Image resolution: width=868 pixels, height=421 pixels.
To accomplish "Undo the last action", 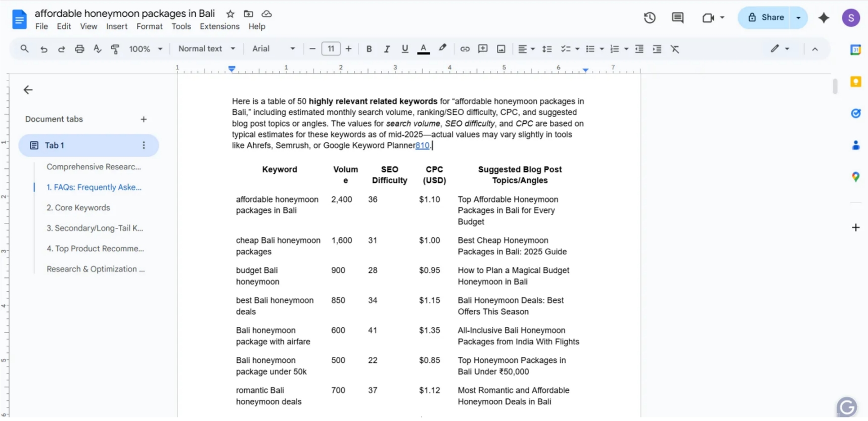I will click(44, 49).
